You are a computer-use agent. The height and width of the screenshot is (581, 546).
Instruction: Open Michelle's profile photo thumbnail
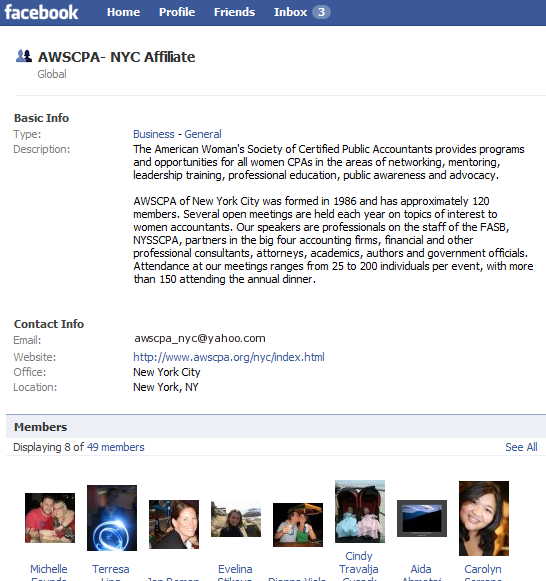point(50,518)
